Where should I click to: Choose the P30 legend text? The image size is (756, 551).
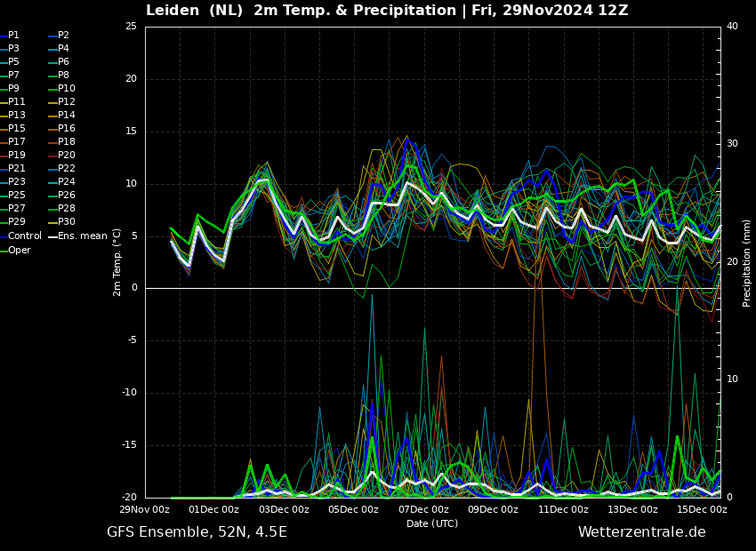coord(67,221)
